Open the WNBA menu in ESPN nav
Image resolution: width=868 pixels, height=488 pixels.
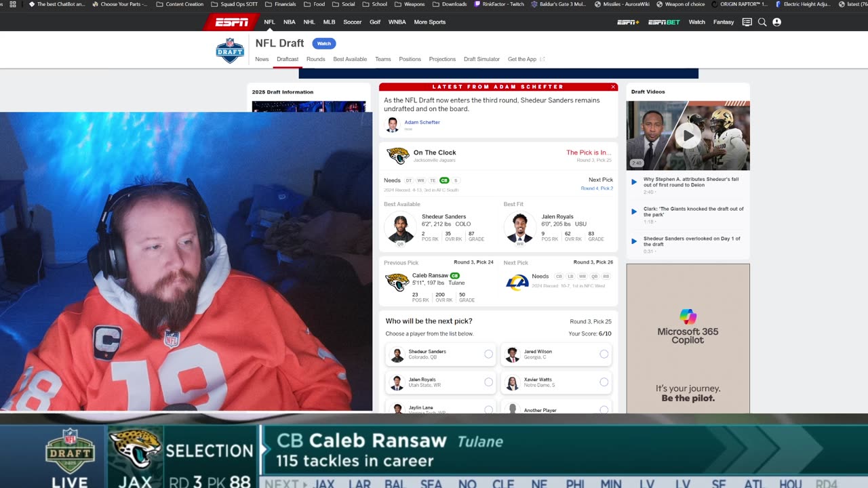(x=397, y=22)
